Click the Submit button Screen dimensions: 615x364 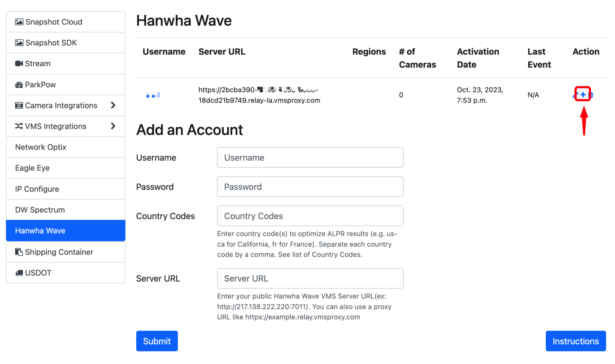click(x=157, y=341)
